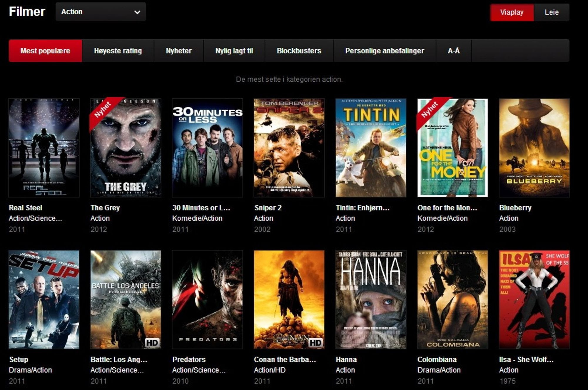Click the Nyhet ribbon on The Grey
This screenshot has width=588, height=390.
tap(103, 111)
